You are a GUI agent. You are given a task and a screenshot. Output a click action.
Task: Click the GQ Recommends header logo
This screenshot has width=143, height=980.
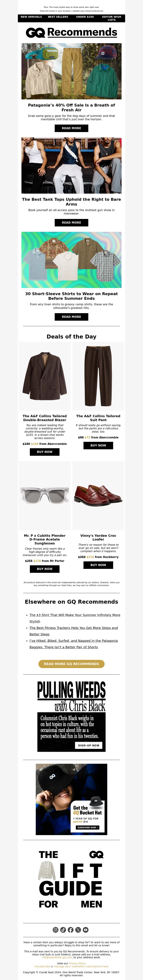71,32
